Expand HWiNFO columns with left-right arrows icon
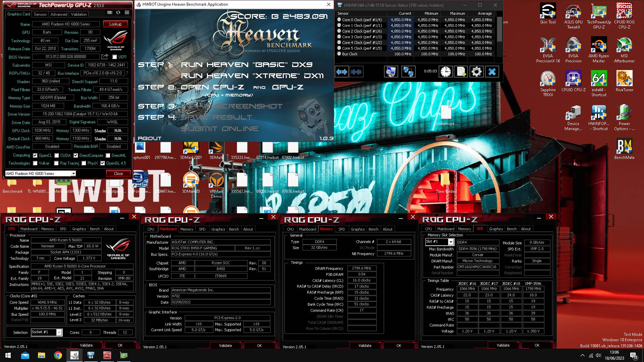The height and width of the screenshot is (362, 644). (x=342, y=72)
